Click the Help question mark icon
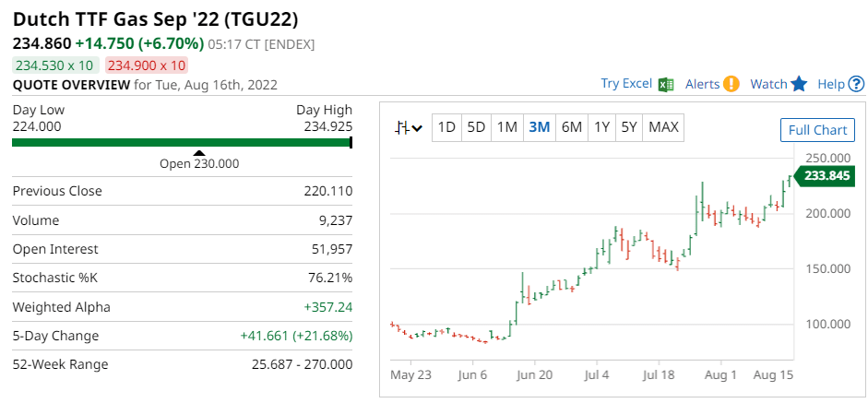Screen dimensions: 868x415 856,84
